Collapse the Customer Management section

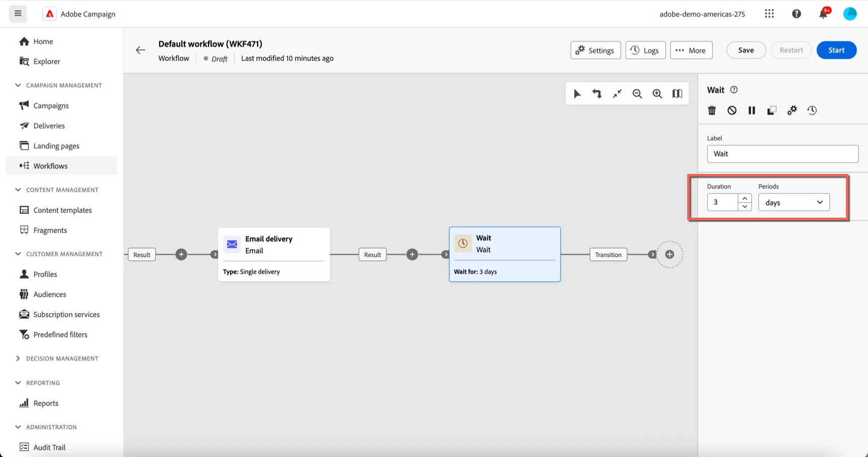[x=18, y=254]
